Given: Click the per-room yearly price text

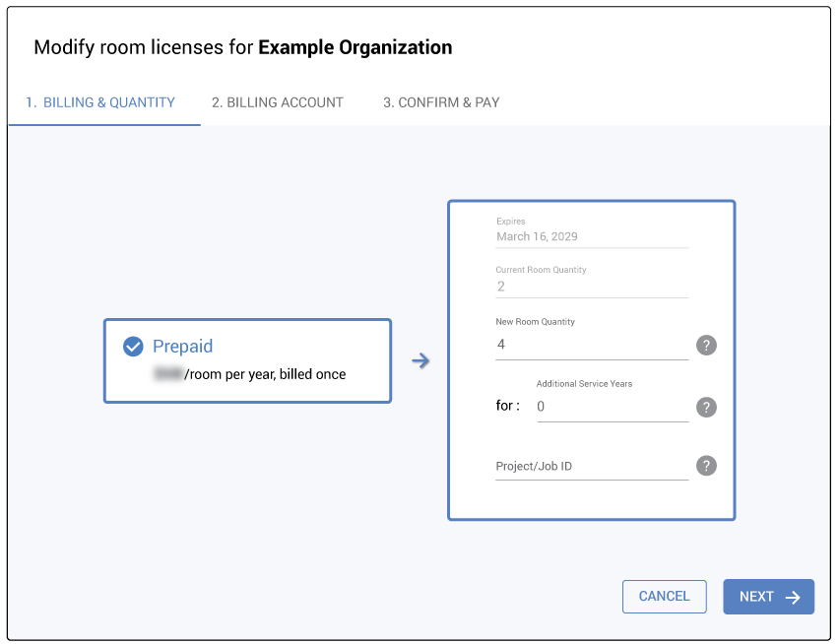Looking at the screenshot, I should point(249,374).
